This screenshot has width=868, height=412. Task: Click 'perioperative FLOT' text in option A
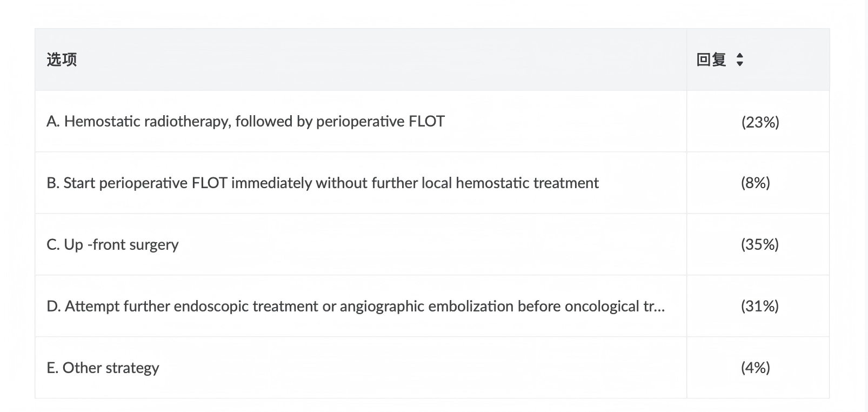coord(380,121)
